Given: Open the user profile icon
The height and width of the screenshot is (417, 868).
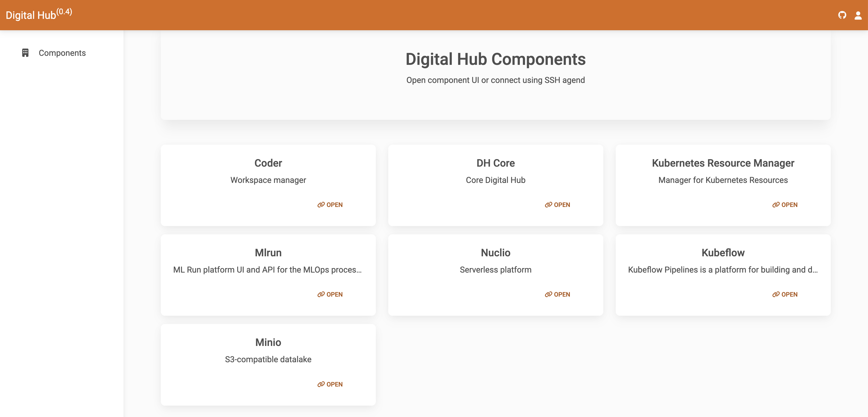Looking at the screenshot, I should point(858,15).
